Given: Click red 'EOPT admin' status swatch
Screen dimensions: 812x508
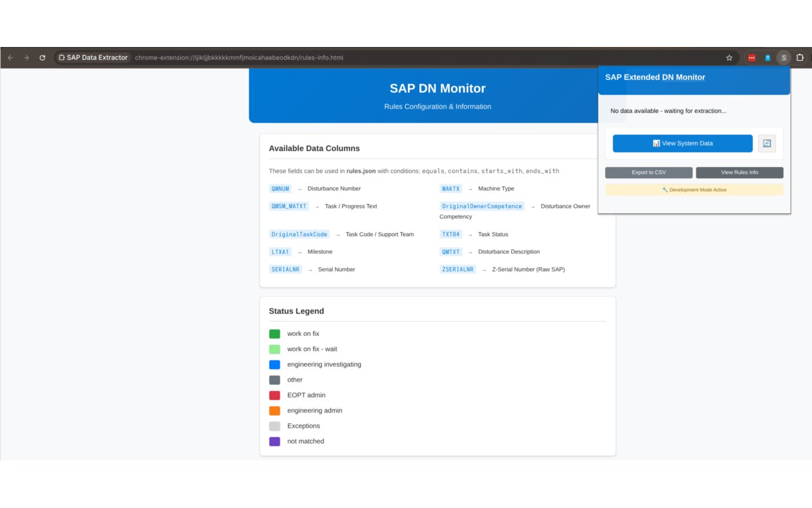Looking at the screenshot, I should coord(275,396).
